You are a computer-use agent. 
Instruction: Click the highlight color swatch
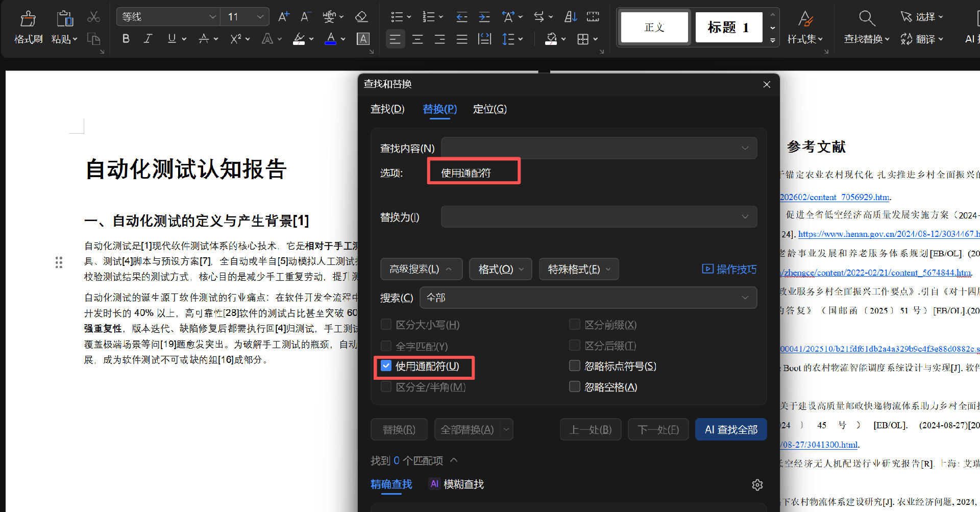tap(299, 39)
